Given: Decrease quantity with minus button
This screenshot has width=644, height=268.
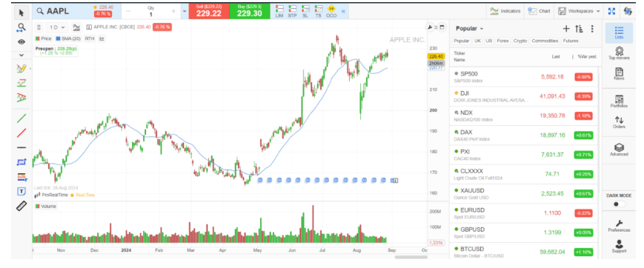Looking at the screenshot, I should click(128, 12).
